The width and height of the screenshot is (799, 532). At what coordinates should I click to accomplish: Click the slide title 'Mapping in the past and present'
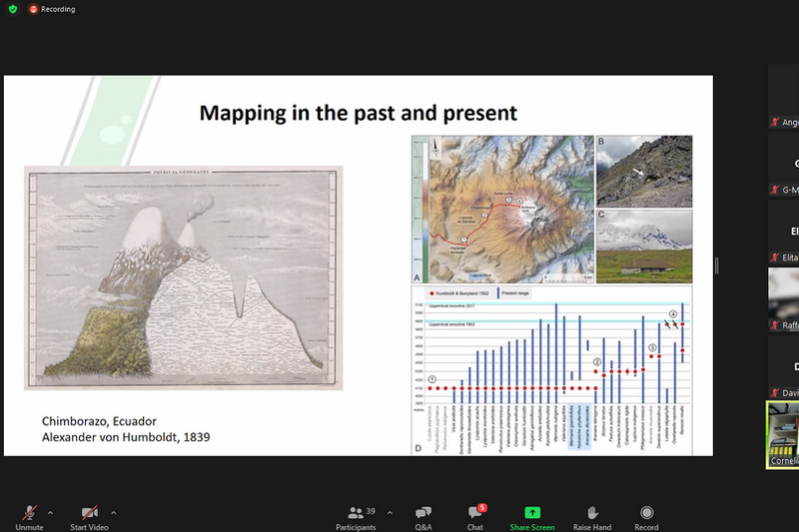coord(359,113)
